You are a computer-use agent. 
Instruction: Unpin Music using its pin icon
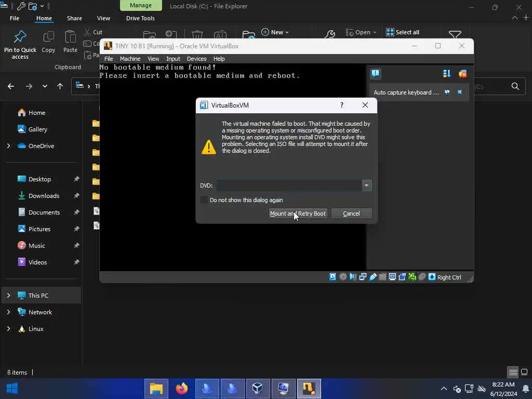tap(76, 245)
